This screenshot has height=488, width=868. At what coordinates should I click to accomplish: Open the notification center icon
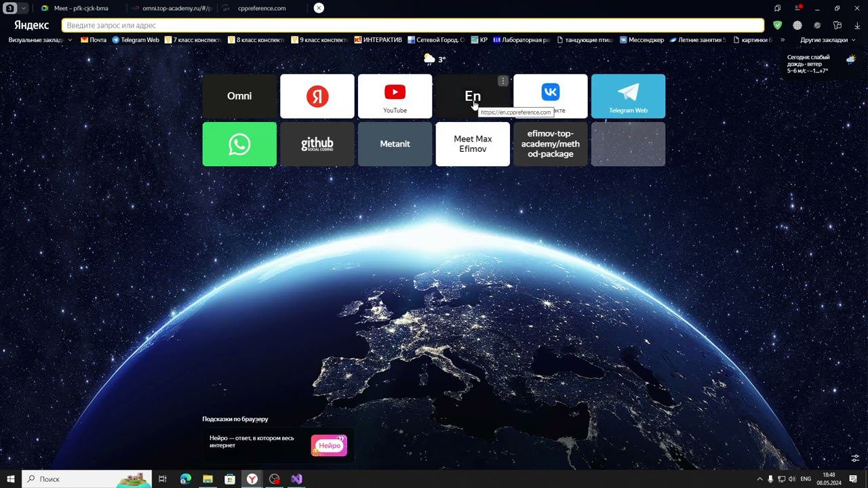tap(853, 479)
